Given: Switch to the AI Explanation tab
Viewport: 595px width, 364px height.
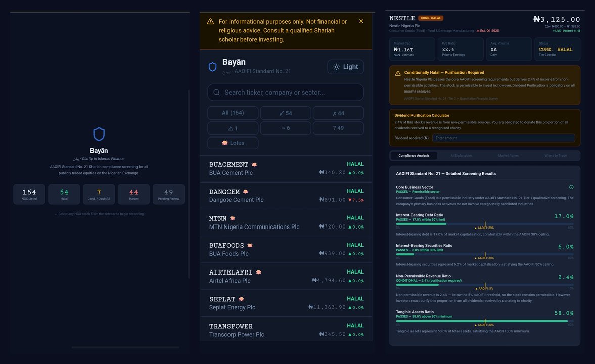Looking at the screenshot, I should tap(461, 156).
